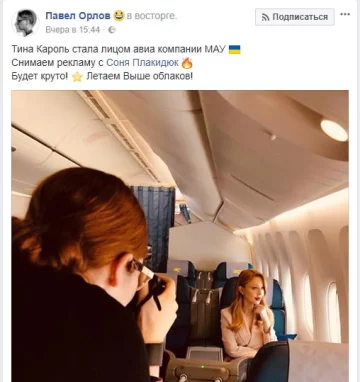The height and width of the screenshot is (382, 360).
Task: Click the blue cabin curtain in photo
Action: click(x=154, y=223)
